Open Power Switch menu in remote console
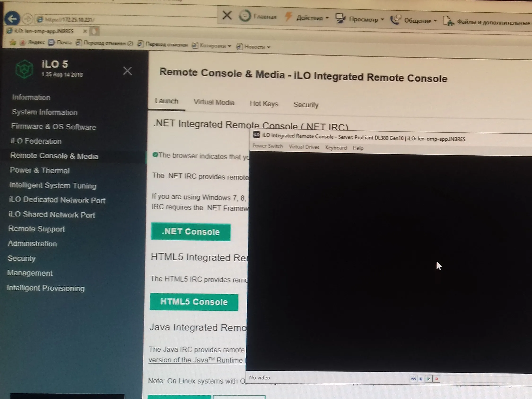 click(267, 146)
